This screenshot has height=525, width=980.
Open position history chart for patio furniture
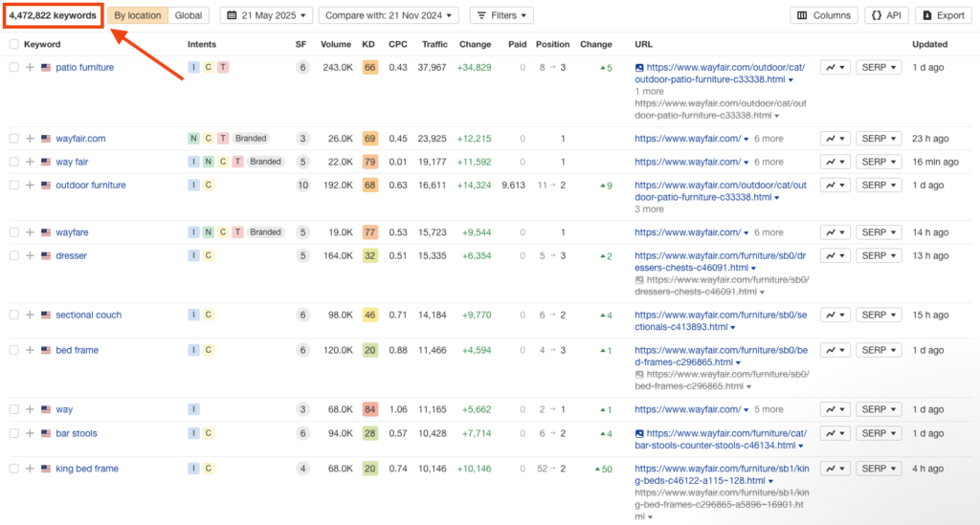point(835,68)
